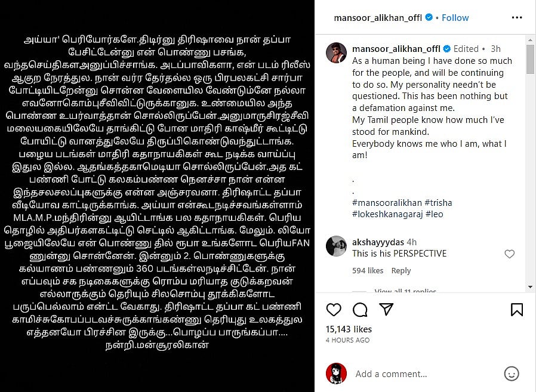Open emoji picker smiley icon
This screenshot has width=536, height=392.
pyautogui.click(x=512, y=374)
